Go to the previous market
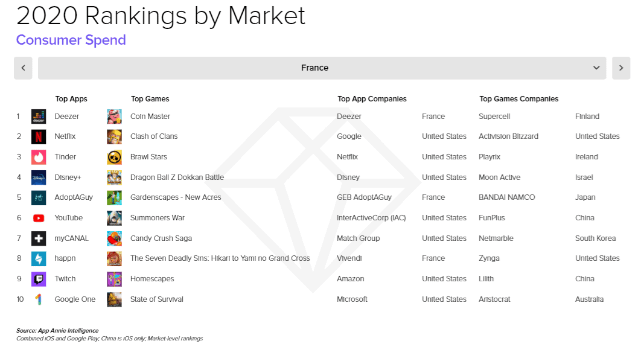The image size is (641, 364). 23,68
